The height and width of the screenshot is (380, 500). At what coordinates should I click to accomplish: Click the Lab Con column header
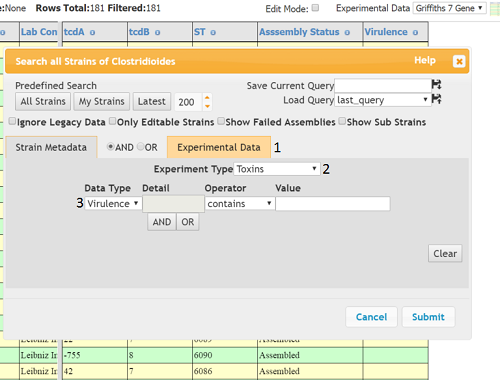(x=39, y=32)
